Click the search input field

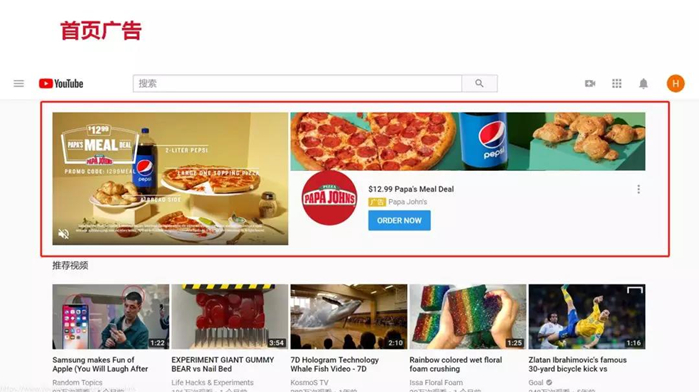[297, 83]
